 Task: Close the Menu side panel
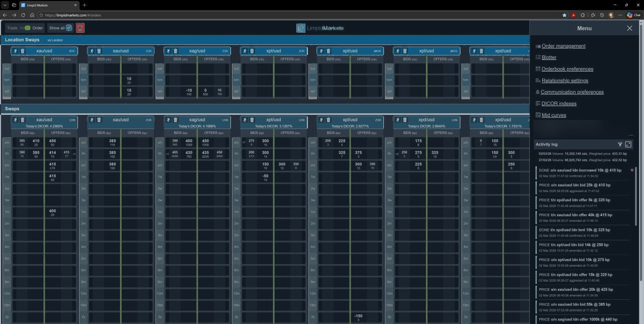(629, 28)
